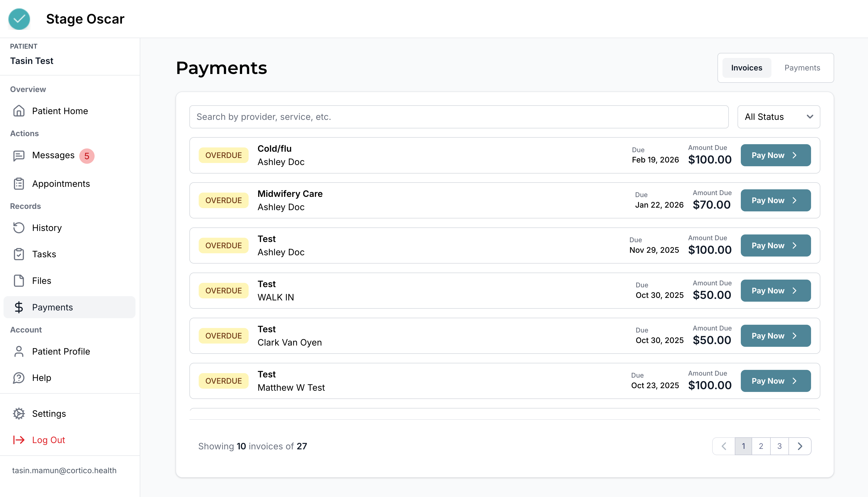Select the Invoices tab
Screen dimensions: 868x497
pos(746,68)
